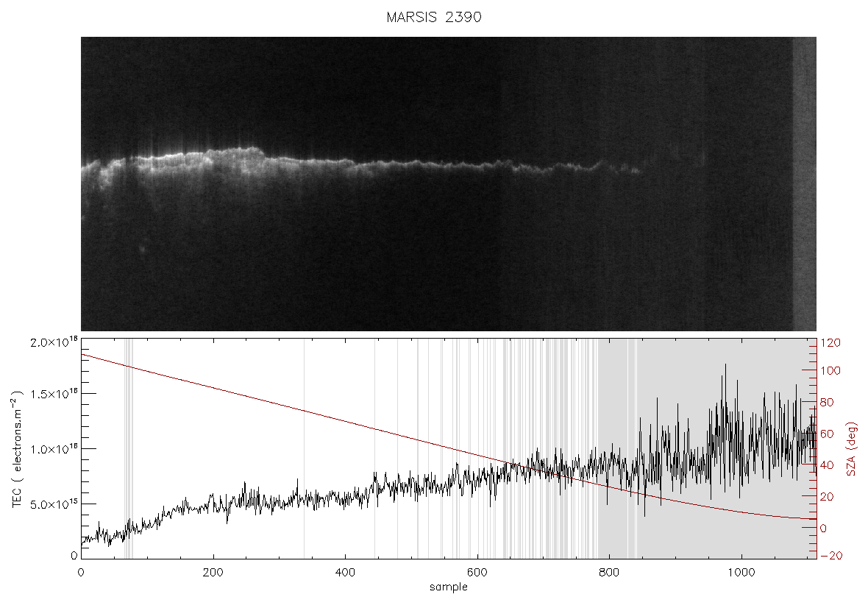
Task: Click the 200 tick label on sample axis
Action: pos(213,573)
